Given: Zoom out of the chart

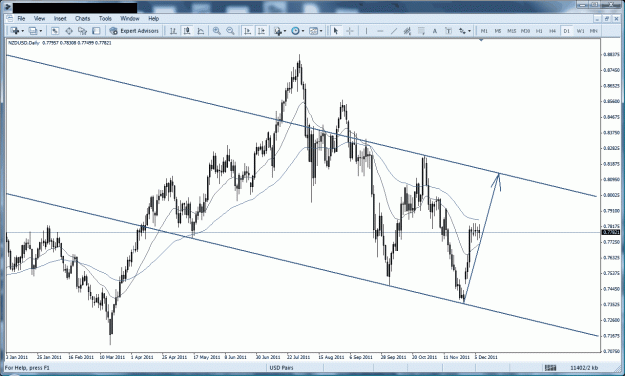Looking at the screenshot, I should point(230,31).
